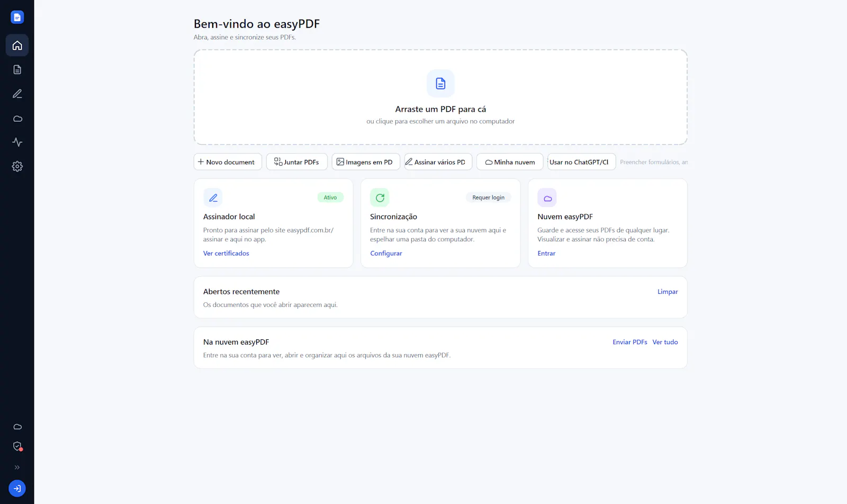The width and height of the screenshot is (847, 504).
Task: Click the Ver tudo link
Action: tap(665, 342)
